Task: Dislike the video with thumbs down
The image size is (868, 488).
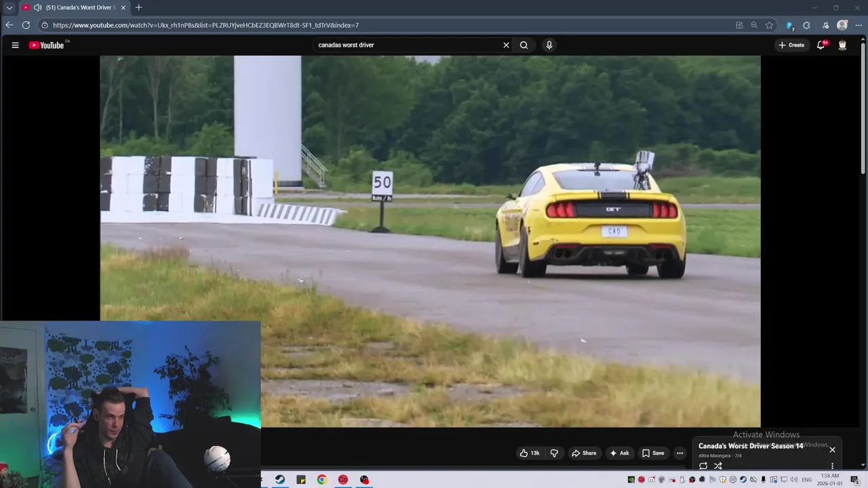Action: coord(554,453)
